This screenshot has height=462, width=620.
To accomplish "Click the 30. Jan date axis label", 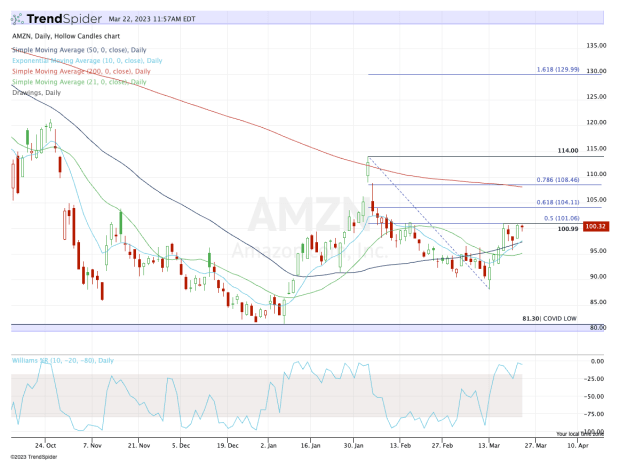I will (x=353, y=445).
